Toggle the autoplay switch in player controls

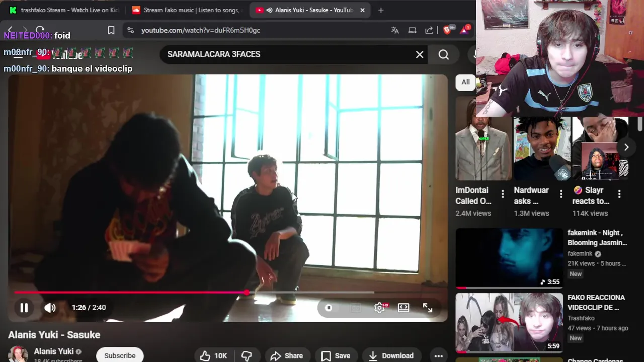click(329, 308)
